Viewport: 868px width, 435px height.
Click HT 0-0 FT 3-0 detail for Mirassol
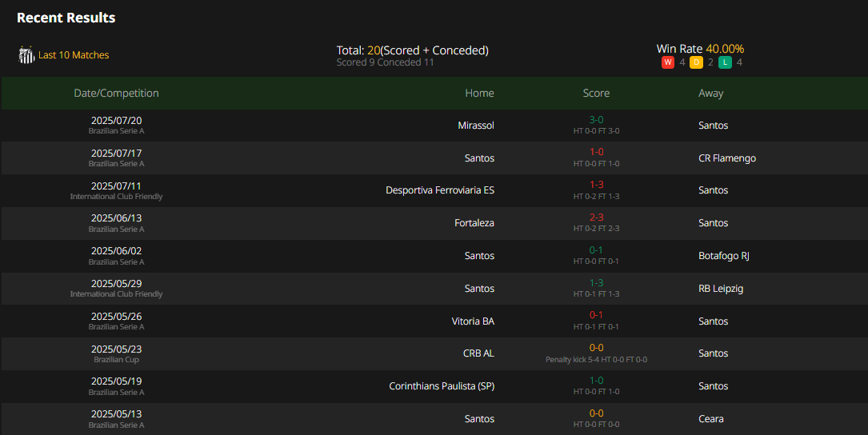(596, 131)
